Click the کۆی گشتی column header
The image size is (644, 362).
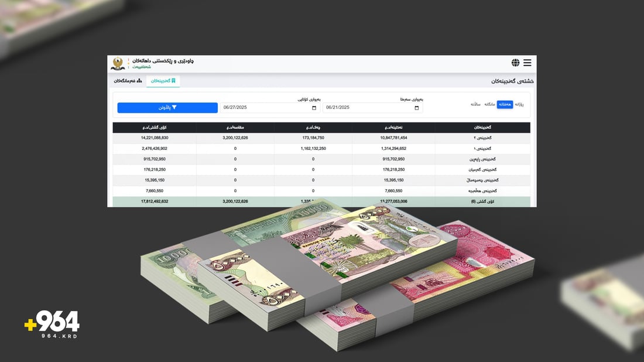click(x=155, y=127)
